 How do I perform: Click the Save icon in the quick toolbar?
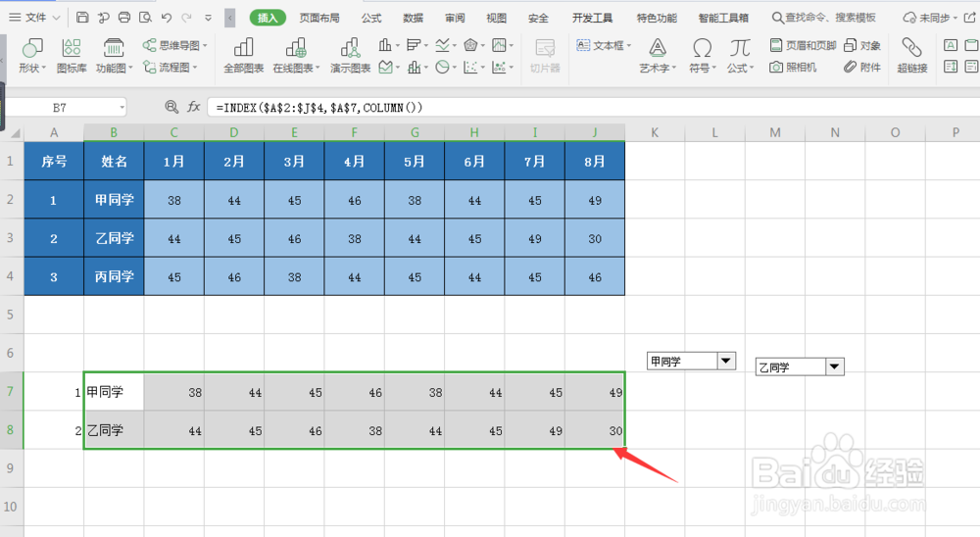pos(82,18)
